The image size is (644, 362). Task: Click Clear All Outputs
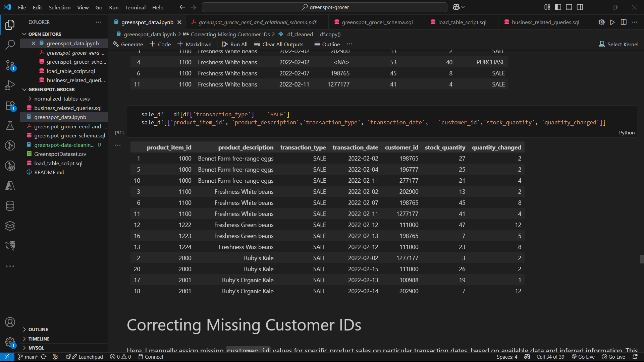(x=279, y=44)
